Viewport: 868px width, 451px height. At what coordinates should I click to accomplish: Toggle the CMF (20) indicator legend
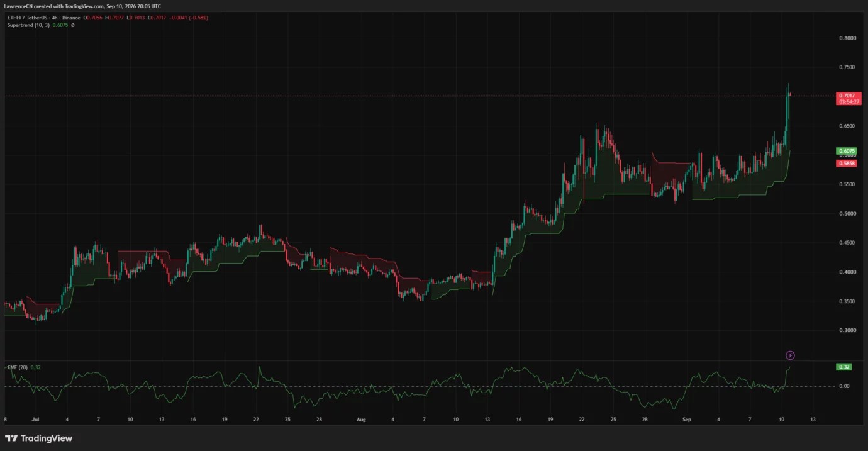pyautogui.click(x=17, y=367)
